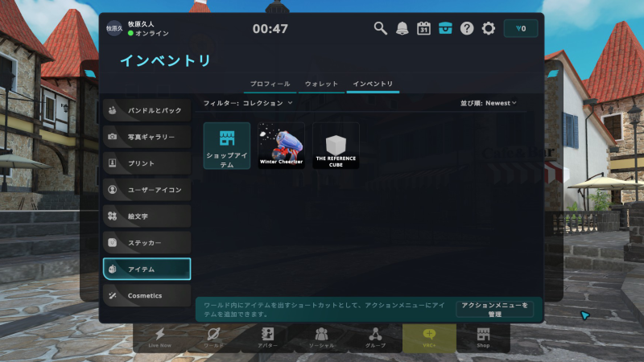This screenshot has height=362, width=644.
Task: Open the calendar icon in header
Action: pos(424,28)
